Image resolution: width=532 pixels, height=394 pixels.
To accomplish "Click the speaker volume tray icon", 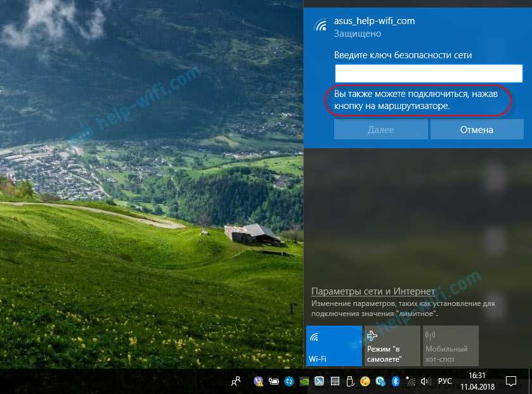I will (425, 382).
